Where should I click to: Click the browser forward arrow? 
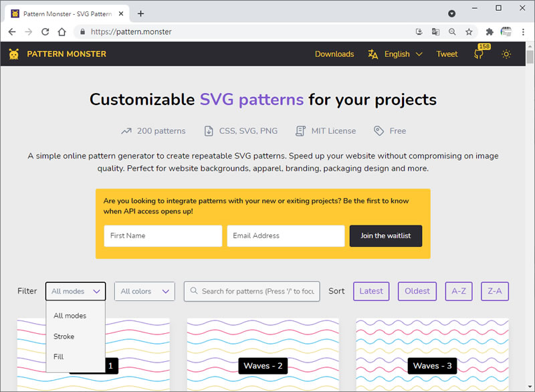[x=29, y=31]
